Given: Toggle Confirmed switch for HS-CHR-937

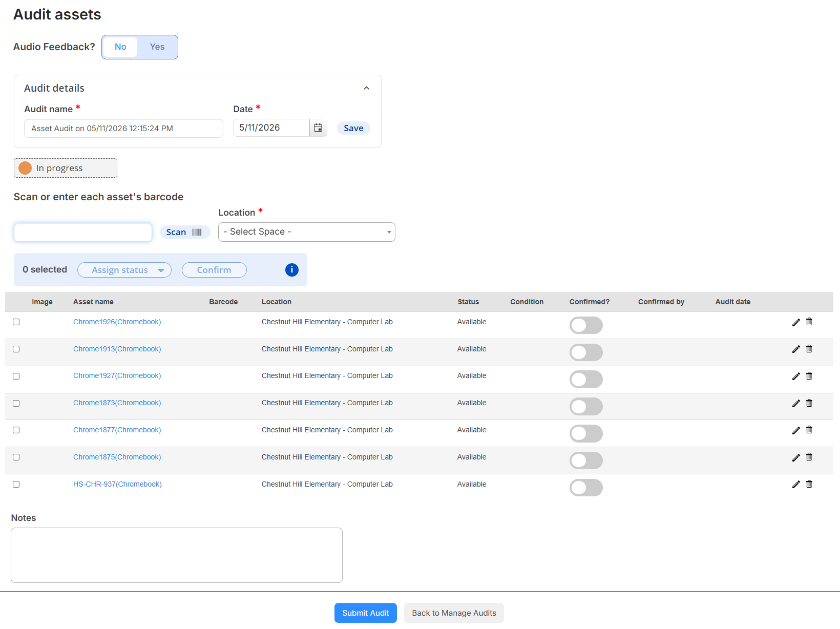Looking at the screenshot, I should (x=586, y=488).
